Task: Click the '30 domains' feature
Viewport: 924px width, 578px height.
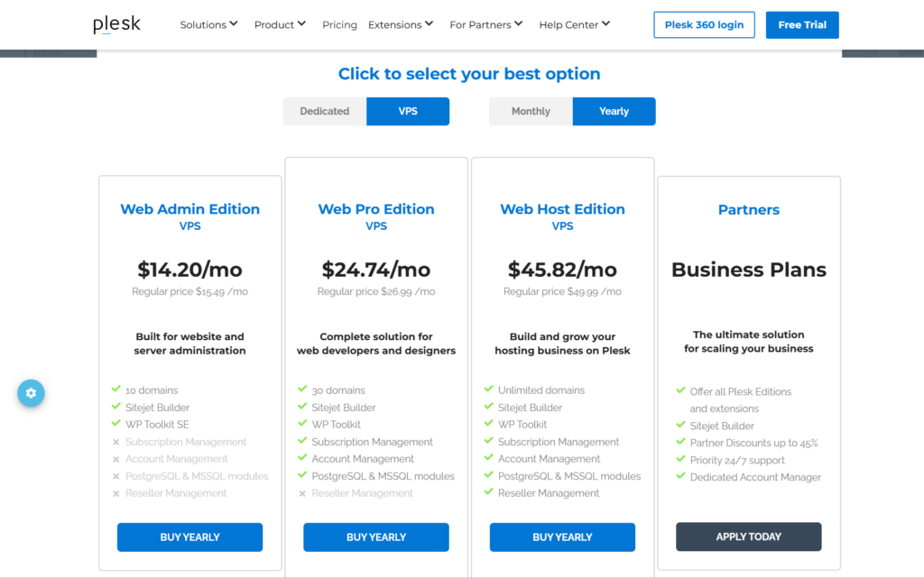Action: [338, 390]
